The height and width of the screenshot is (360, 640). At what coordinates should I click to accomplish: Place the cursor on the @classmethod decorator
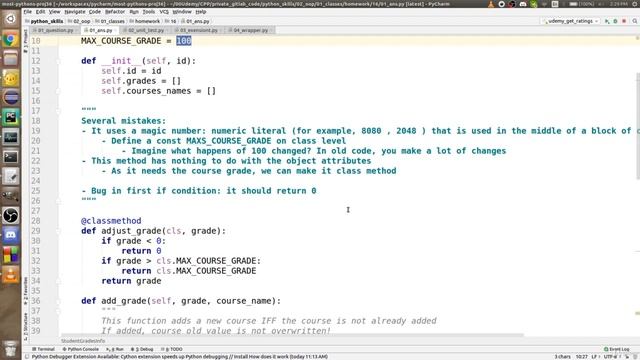pyautogui.click(x=111, y=221)
